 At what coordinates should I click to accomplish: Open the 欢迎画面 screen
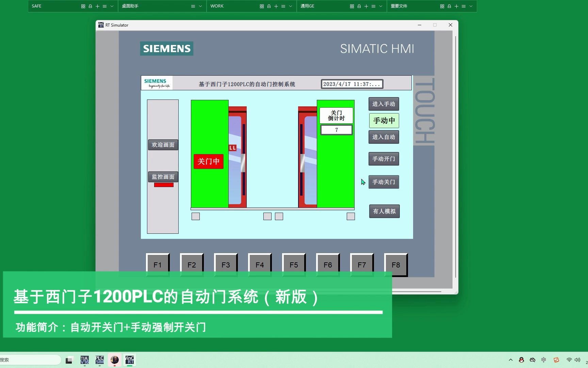click(163, 145)
